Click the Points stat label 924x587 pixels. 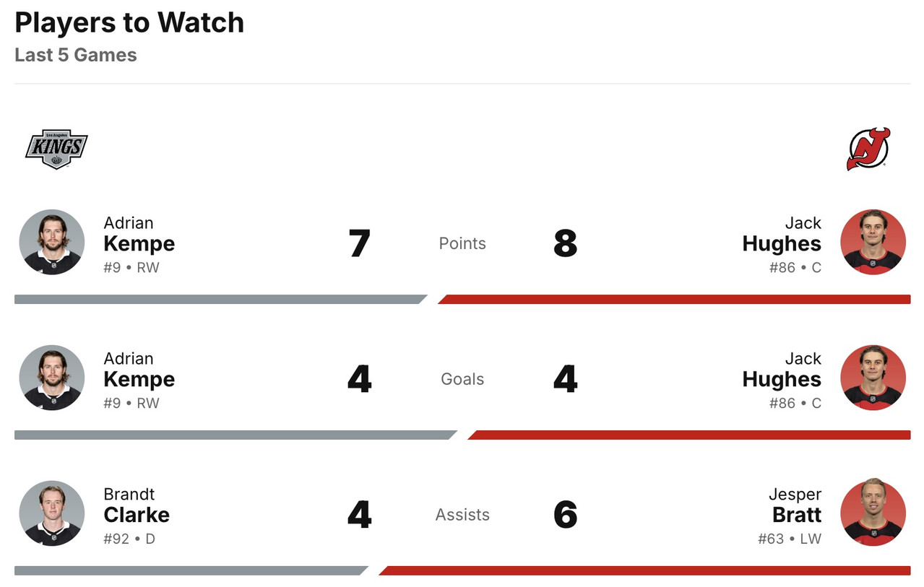point(462,243)
